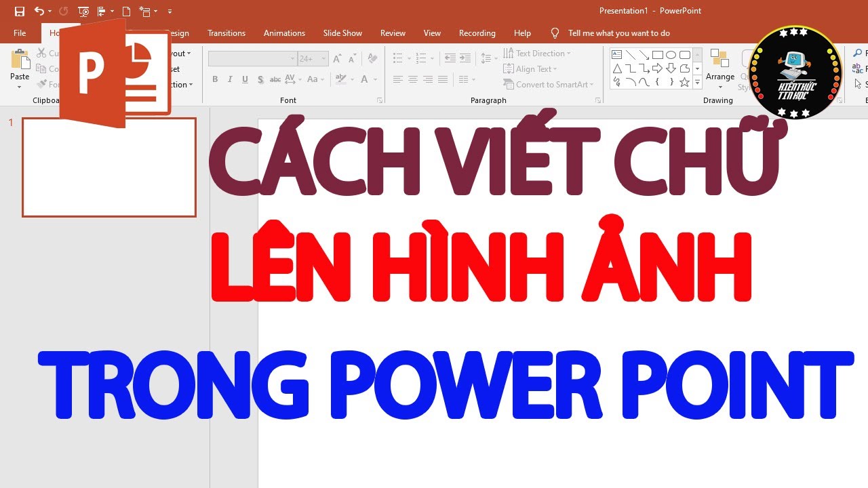Open the Slide Show tab

342,33
